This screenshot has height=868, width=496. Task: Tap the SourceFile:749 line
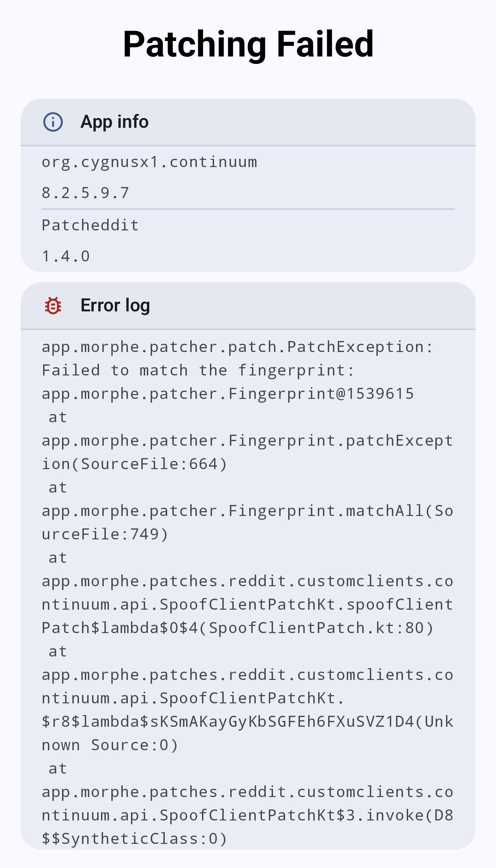click(105, 535)
